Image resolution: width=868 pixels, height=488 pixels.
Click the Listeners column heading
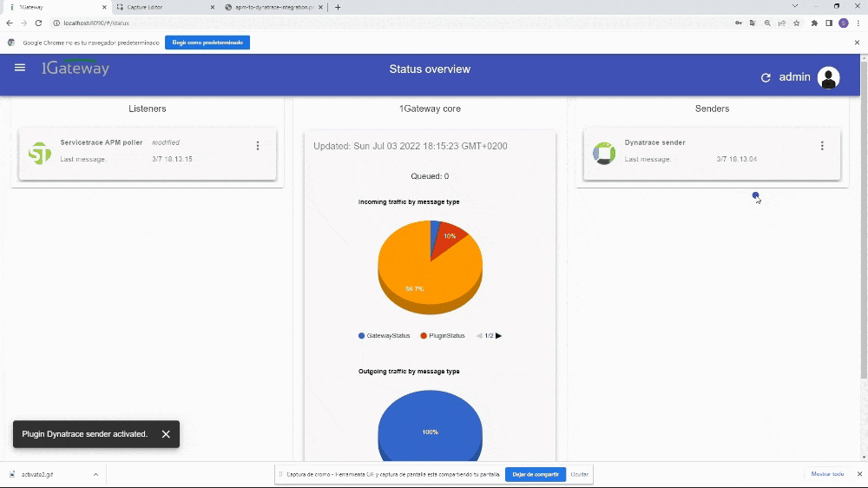pos(148,109)
